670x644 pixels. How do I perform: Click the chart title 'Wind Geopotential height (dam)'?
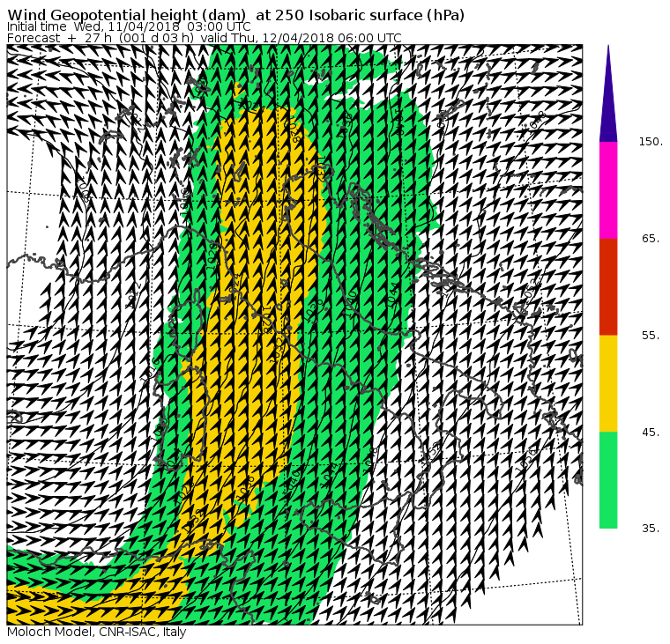pos(126,15)
